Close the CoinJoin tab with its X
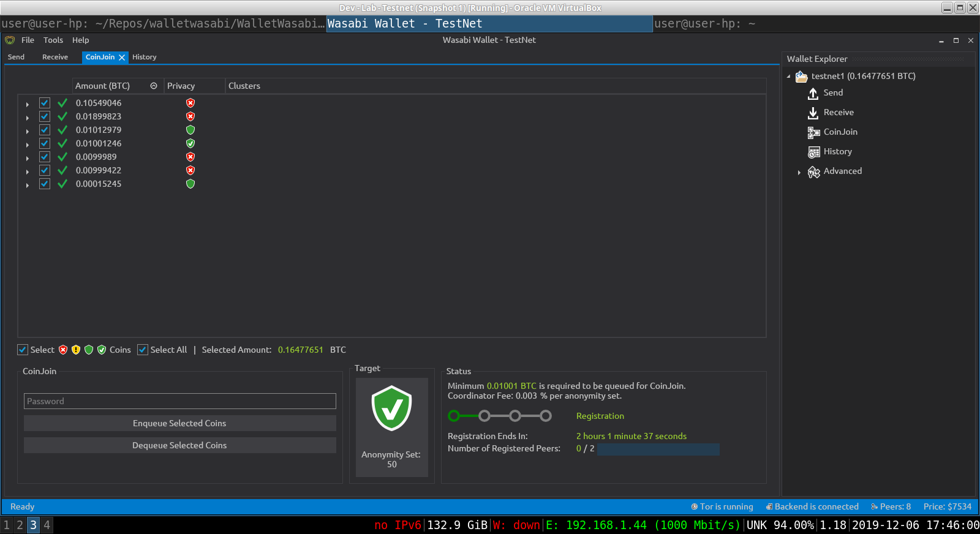Viewport: 980px width, 534px height. pos(122,58)
